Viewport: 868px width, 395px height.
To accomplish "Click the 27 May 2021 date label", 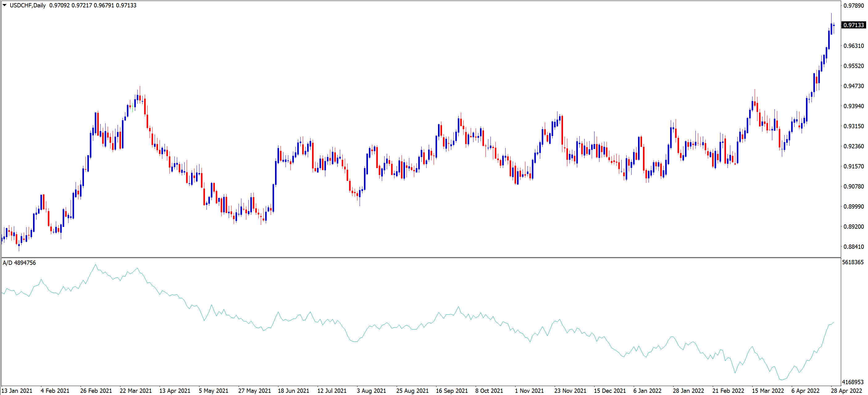I will pos(254,391).
